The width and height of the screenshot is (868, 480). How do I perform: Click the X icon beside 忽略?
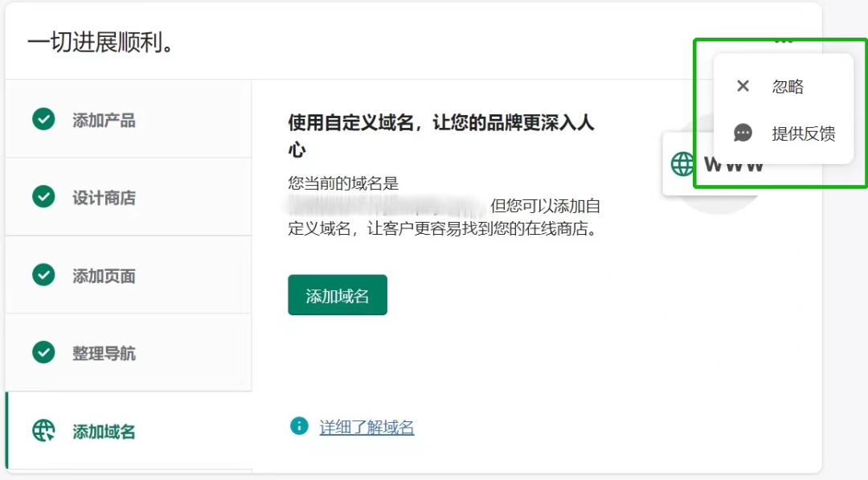tap(743, 86)
